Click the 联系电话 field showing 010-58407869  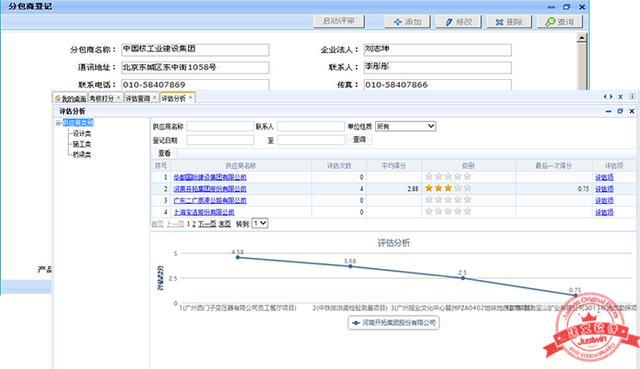point(195,85)
